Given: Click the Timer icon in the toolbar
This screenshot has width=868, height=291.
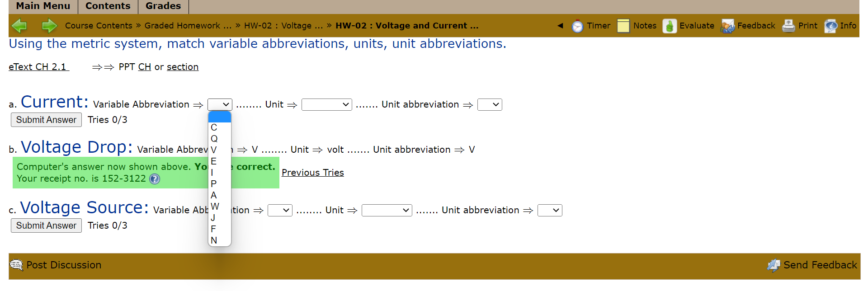Looking at the screenshot, I should [578, 26].
